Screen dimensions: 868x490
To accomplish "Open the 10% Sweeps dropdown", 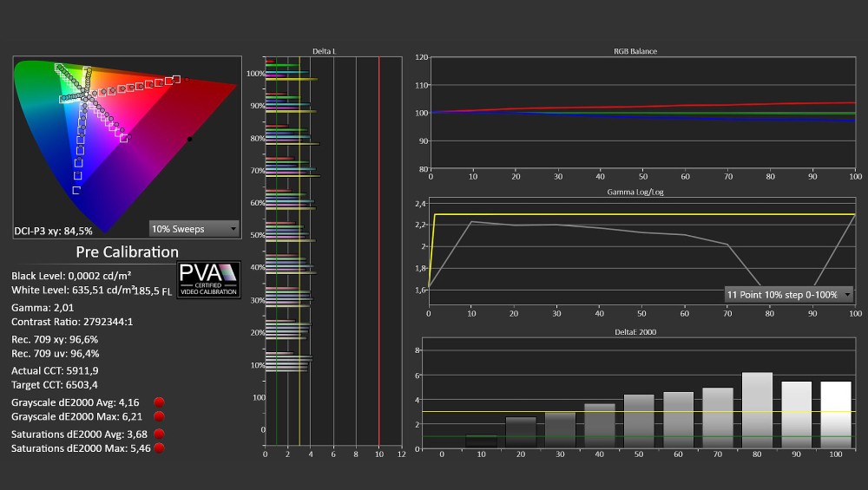I will point(194,228).
